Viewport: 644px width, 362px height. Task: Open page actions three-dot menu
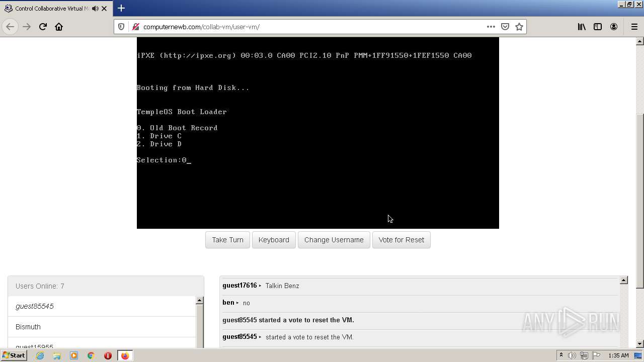491,27
